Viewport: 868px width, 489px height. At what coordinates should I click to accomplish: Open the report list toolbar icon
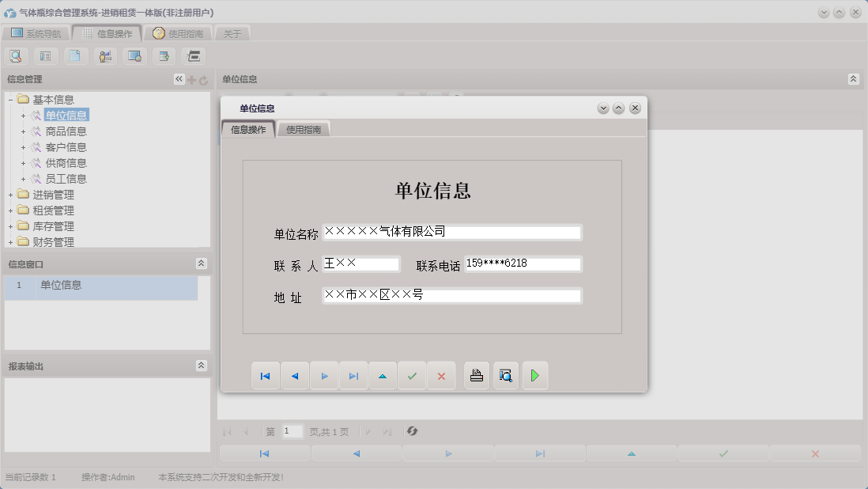click(46, 55)
